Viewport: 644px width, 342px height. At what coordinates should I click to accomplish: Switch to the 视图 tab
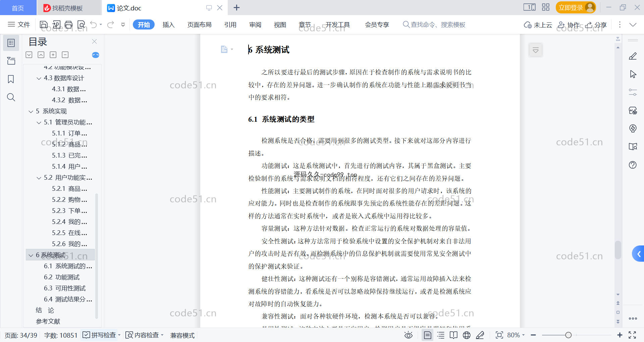click(280, 24)
